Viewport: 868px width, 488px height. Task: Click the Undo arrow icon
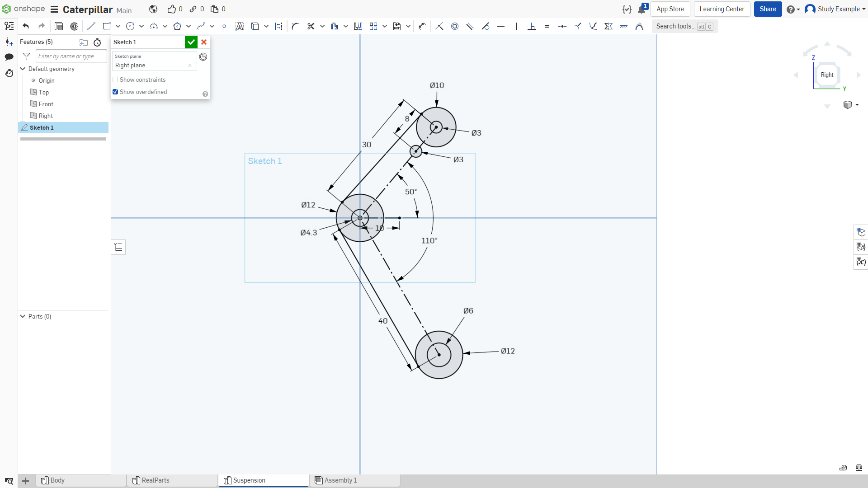pyautogui.click(x=26, y=26)
